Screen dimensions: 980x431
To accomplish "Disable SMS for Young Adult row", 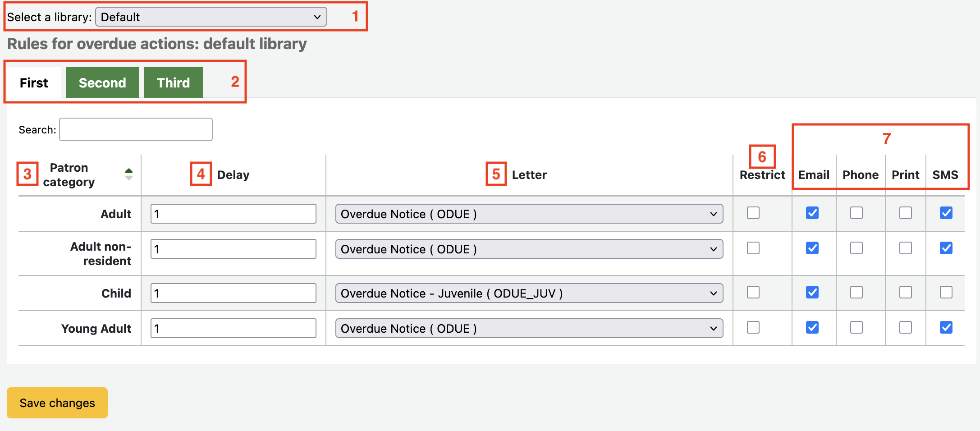I will (946, 328).
